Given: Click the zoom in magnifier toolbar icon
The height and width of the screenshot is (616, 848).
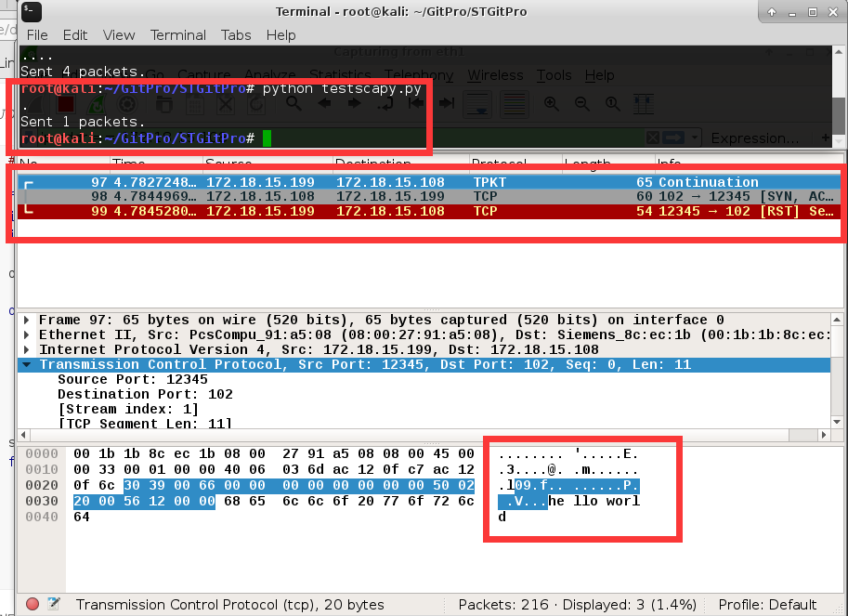Looking at the screenshot, I should [x=552, y=104].
